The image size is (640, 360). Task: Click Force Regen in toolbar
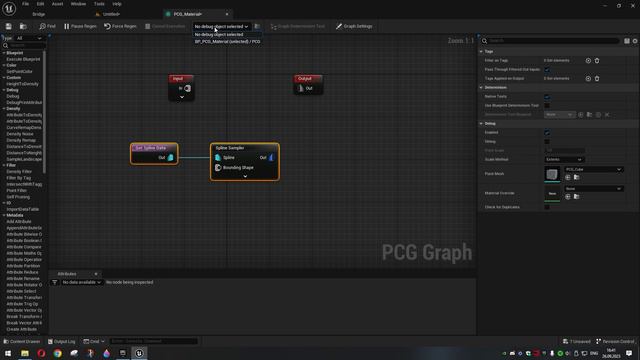pos(120,26)
